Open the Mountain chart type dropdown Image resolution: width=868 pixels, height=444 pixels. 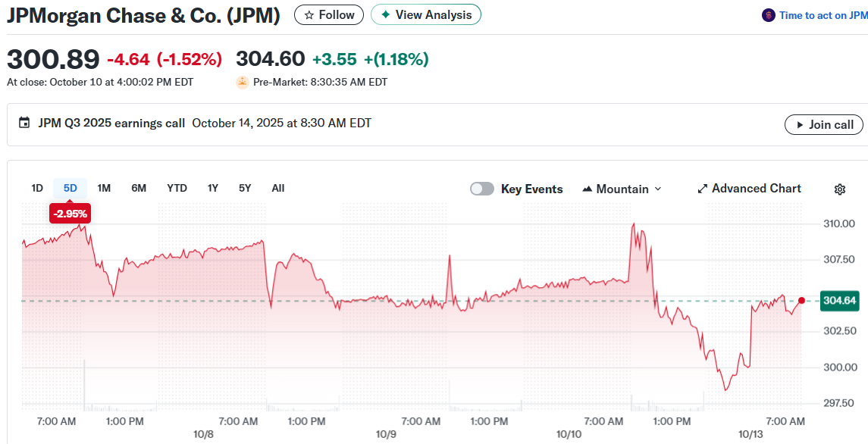tap(622, 189)
